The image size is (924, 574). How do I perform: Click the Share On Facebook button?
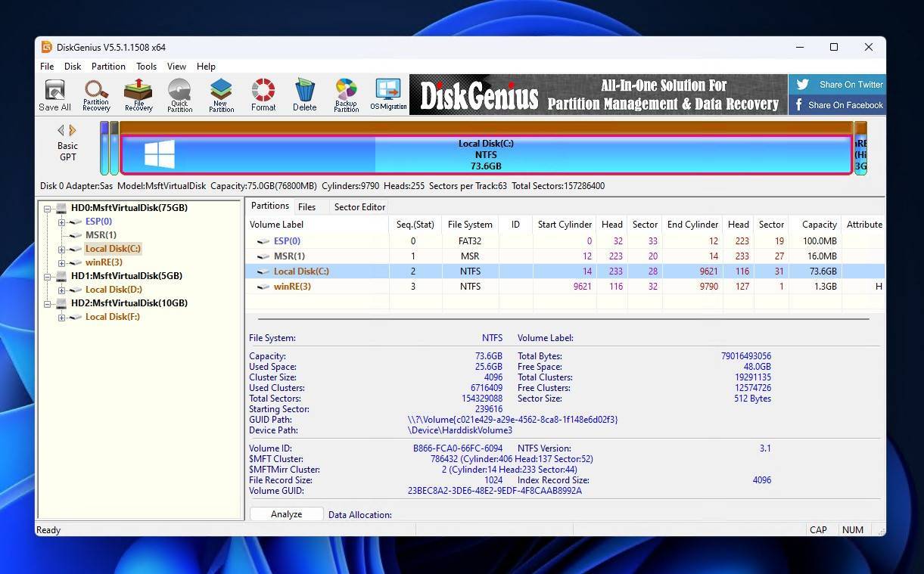coord(837,105)
